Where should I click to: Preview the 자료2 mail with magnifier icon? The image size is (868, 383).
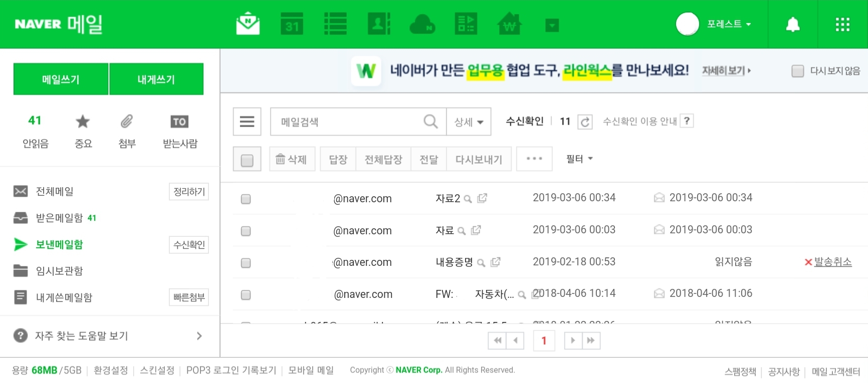click(x=468, y=199)
